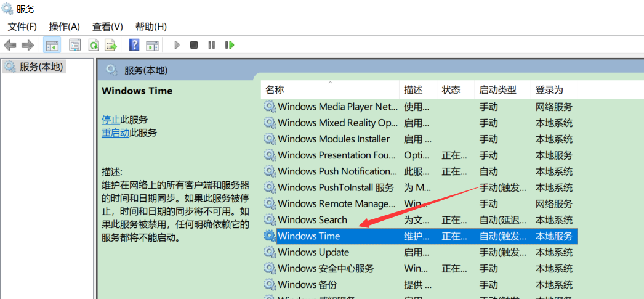Viewport: 644px width, 299px height.
Task: Select Windows Push Notification... service
Action: click(x=419, y=171)
